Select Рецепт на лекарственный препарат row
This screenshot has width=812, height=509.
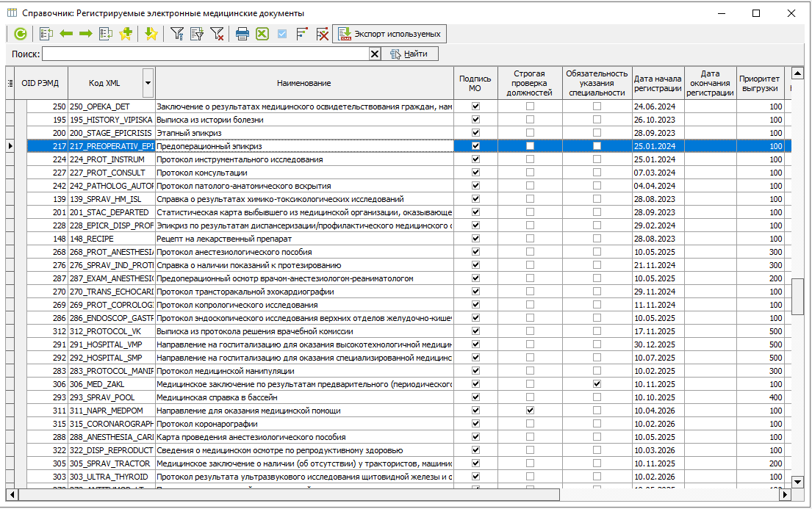(x=304, y=239)
